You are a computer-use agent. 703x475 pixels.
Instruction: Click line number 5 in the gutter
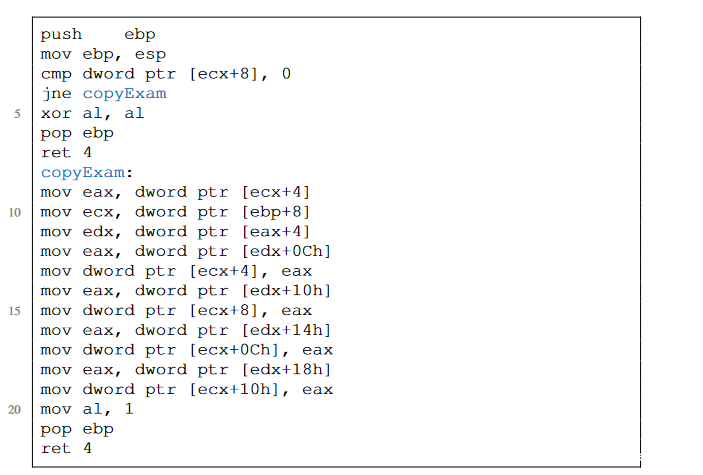(17, 113)
